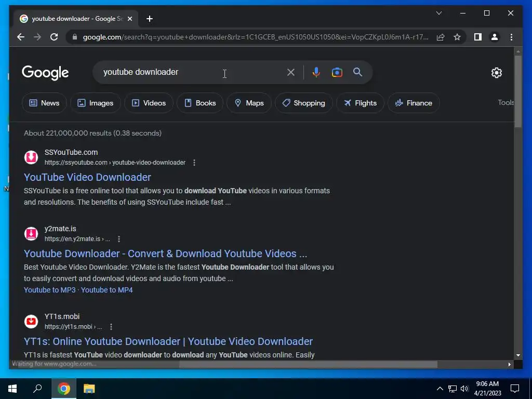This screenshot has width=532, height=399.
Task: Filter results by Flights
Action: tap(360, 103)
